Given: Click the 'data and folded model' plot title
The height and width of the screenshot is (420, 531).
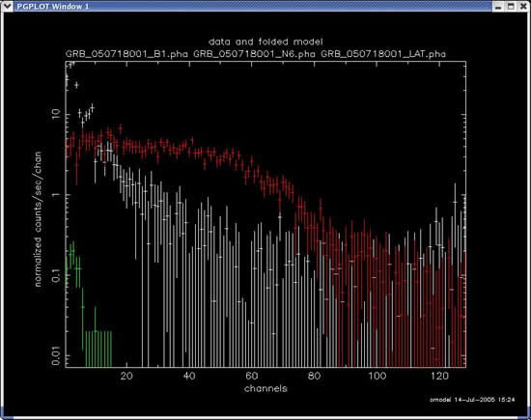Looking at the screenshot, I should [x=265, y=42].
